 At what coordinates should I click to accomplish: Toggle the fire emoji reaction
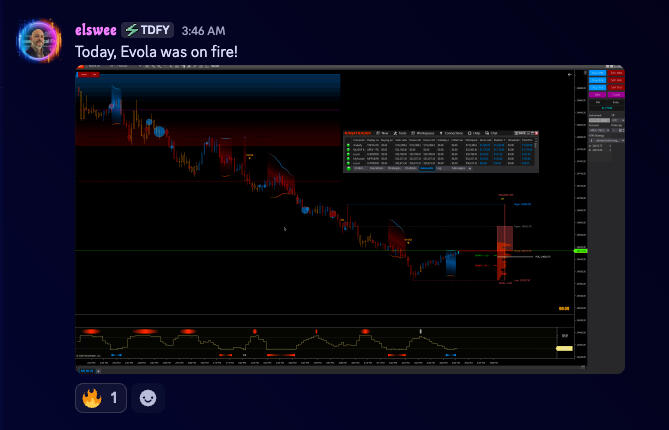point(101,398)
